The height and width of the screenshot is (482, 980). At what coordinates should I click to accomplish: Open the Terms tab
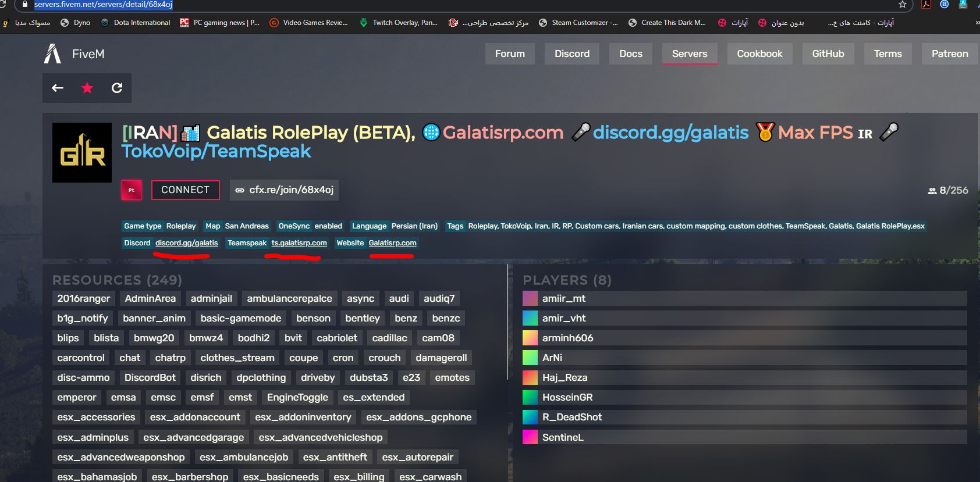click(887, 53)
